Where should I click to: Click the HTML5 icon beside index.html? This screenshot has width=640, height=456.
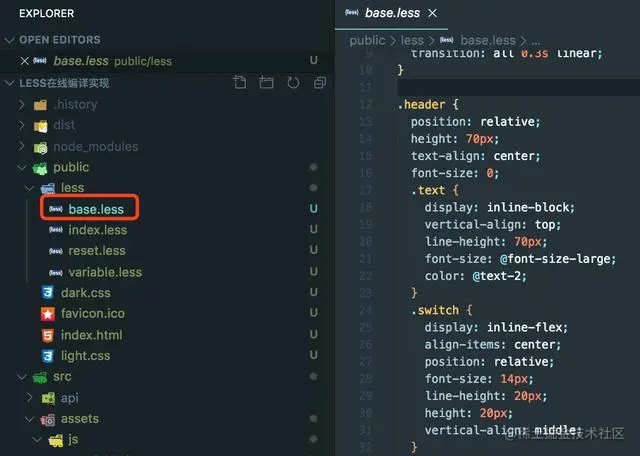coord(48,335)
